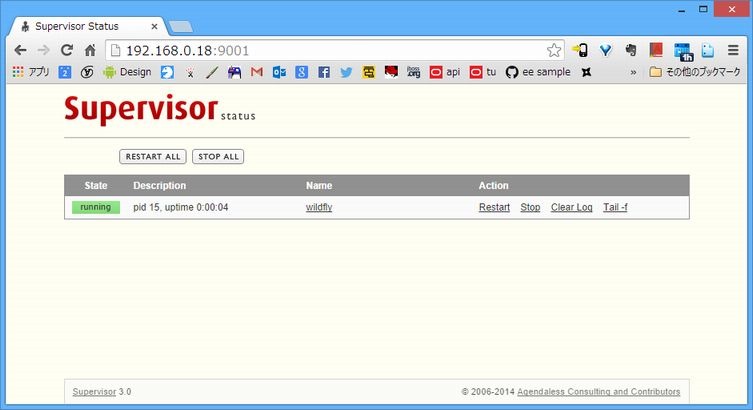753x410 pixels.
Task: Open a new browser tab
Action: click(x=181, y=26)
